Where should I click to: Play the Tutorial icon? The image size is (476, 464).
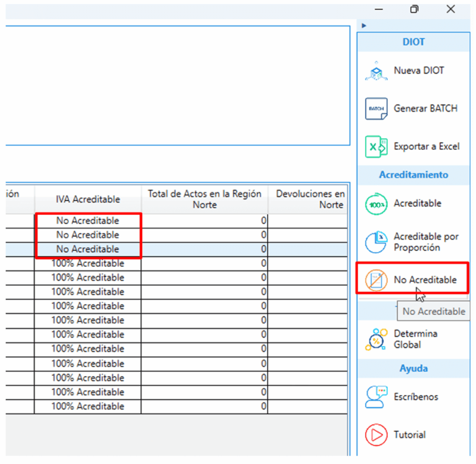pos(376,435)
